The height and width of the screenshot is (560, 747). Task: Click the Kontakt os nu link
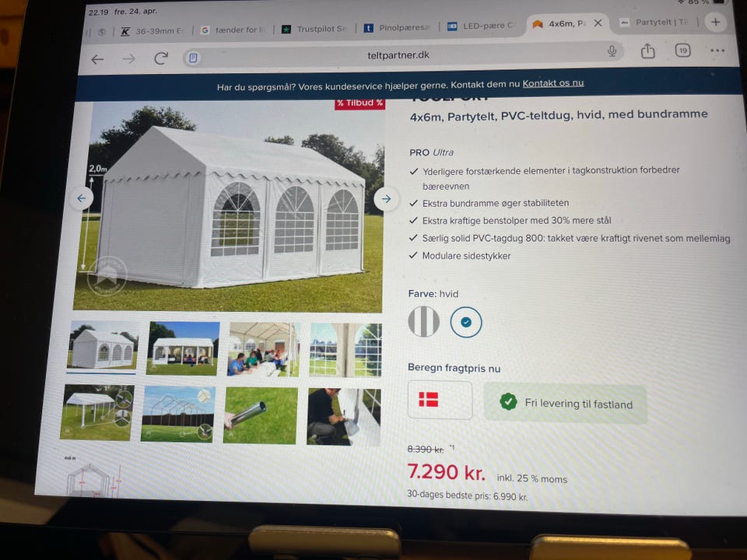tap(553, 83)
